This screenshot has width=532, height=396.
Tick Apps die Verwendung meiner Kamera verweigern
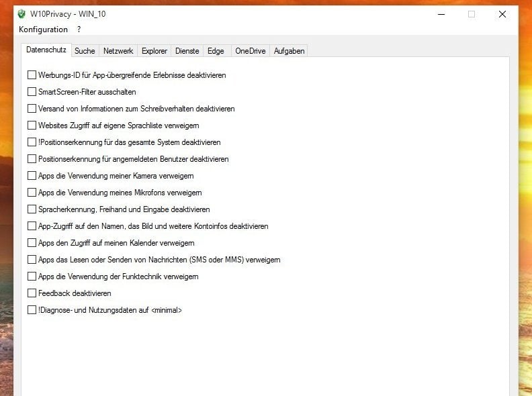pos(32,176)
